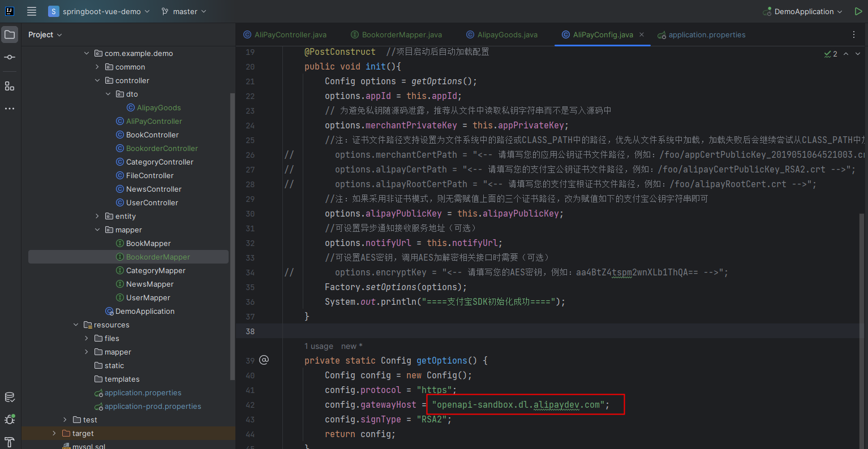Screen dimensions: 868x449
Task: Click the editor tabs options kebab icon
Action: [x=854, y=34]
